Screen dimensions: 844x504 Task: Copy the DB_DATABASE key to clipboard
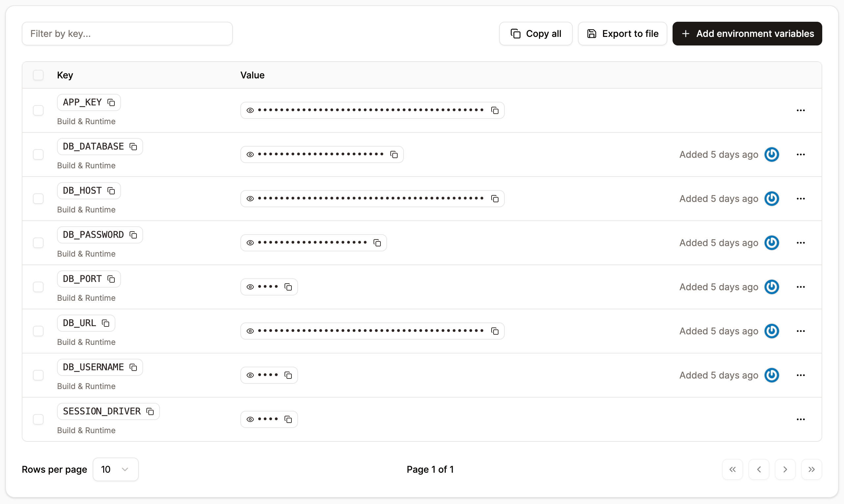(x=133, y=146)
